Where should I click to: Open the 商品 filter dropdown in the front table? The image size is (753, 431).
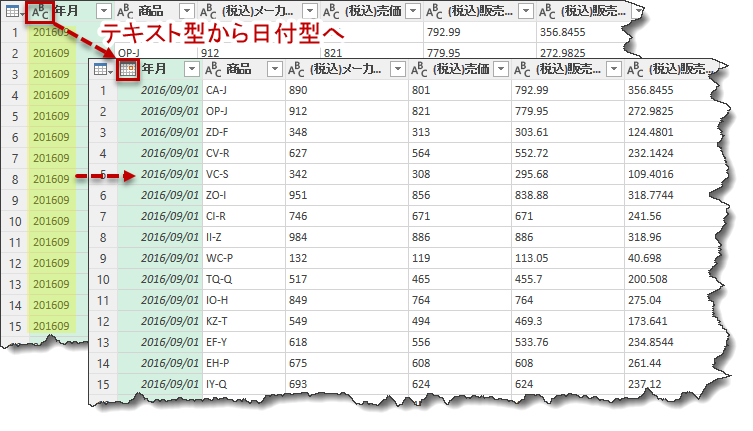tap(275, 69)
